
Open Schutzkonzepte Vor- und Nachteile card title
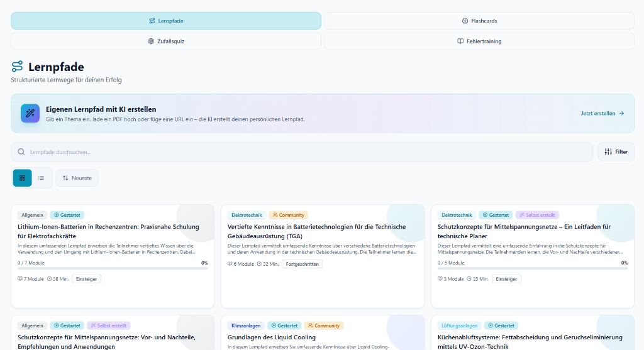pyautogui.click(x=107, y=342)
